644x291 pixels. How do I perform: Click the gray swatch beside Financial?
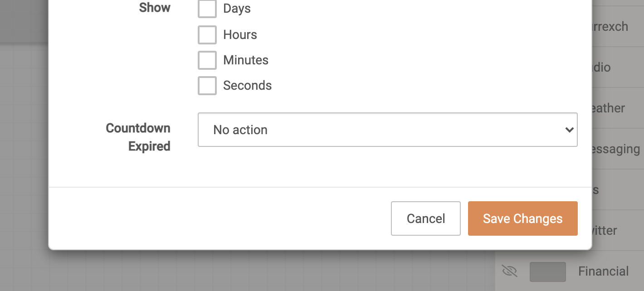(547, 271)
